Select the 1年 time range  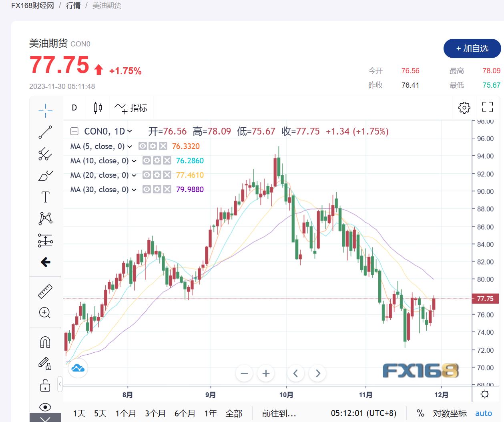pos(211,414)
